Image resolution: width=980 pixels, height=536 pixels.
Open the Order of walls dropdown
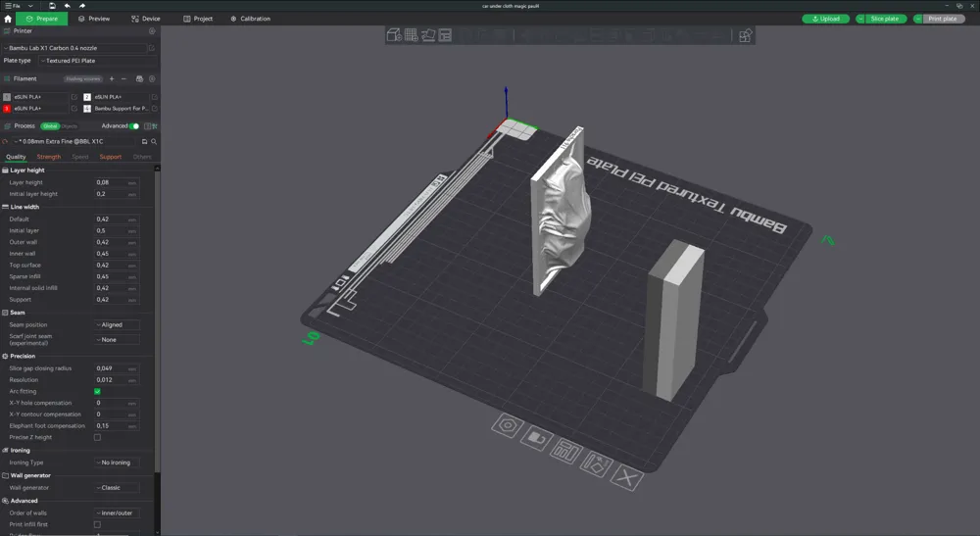pos(117,513)
